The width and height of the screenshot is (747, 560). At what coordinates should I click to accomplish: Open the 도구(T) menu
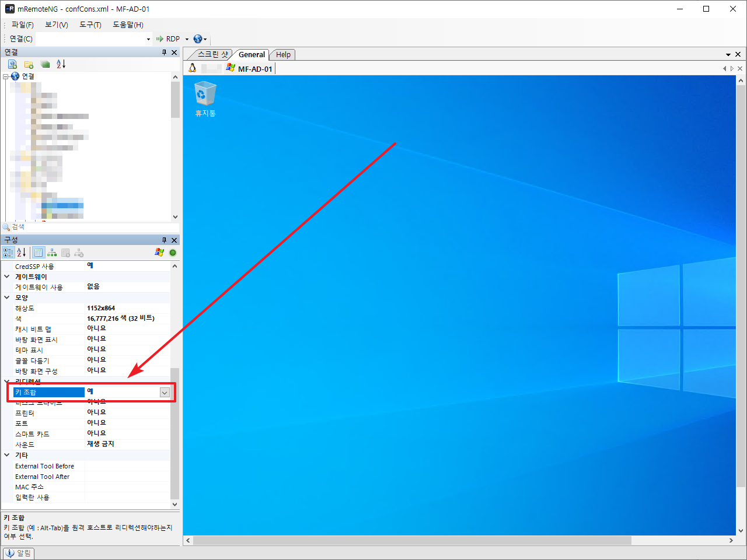click(x=90, y=24)
